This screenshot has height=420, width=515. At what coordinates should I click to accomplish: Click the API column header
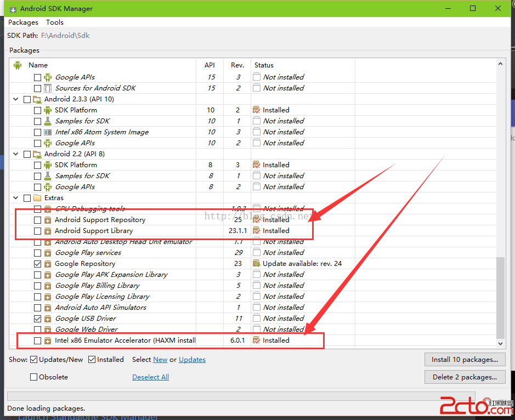pyautogui.click(x=210, y=65)
